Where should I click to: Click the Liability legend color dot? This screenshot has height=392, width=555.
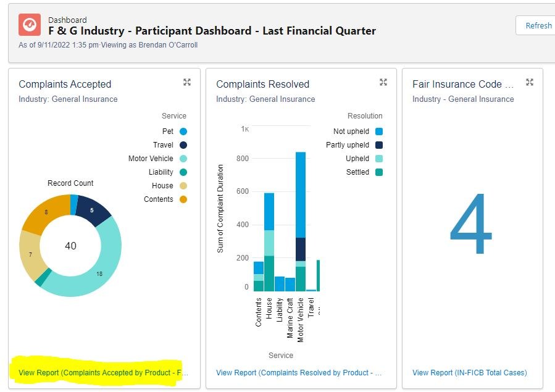(183, 172)
